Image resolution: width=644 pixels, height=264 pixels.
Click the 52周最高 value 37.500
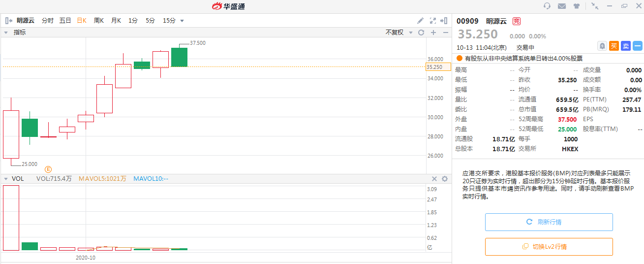click(567, 119)
